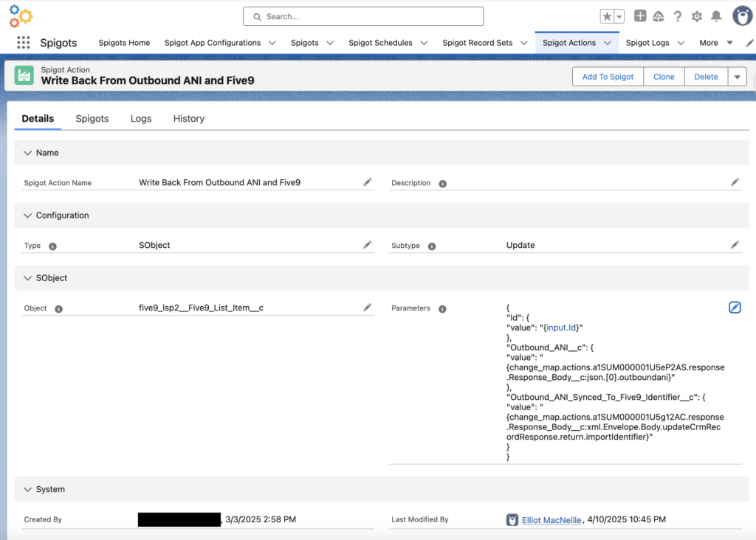This screenshot has width=756, height=540.
Task: Open Spigot Logs dropdown chevron
Action: [681, 43]
